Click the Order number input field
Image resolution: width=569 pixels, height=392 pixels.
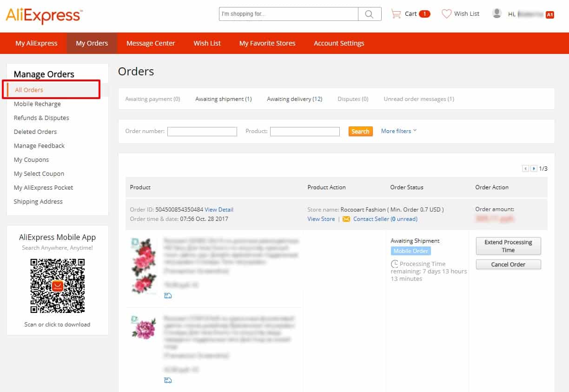pyautogui.click(x=202, y=132)
